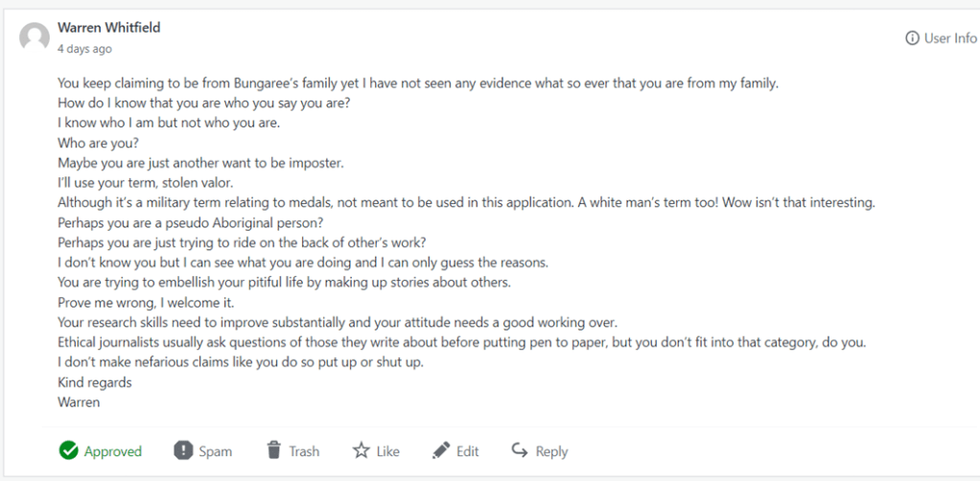The height and width of the screenshot is (481, 980).
Task: Click the Edit pencil icon
Action: [441, 450]
